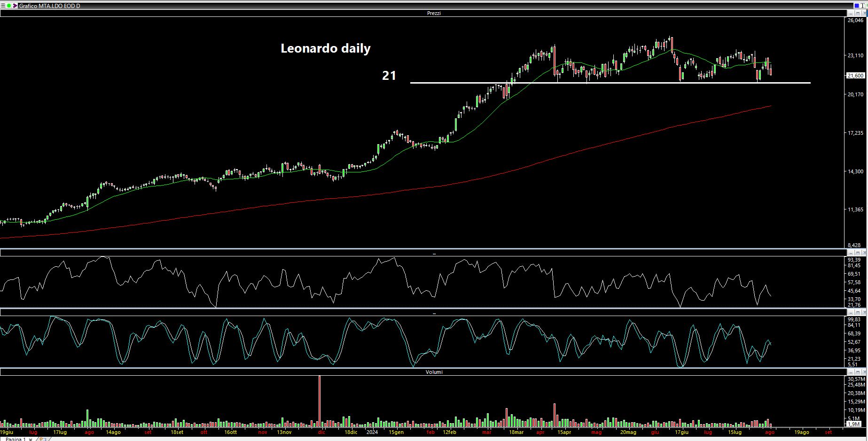
Task: Click the purple arrow icon beside the chart title
Action: 15,6
